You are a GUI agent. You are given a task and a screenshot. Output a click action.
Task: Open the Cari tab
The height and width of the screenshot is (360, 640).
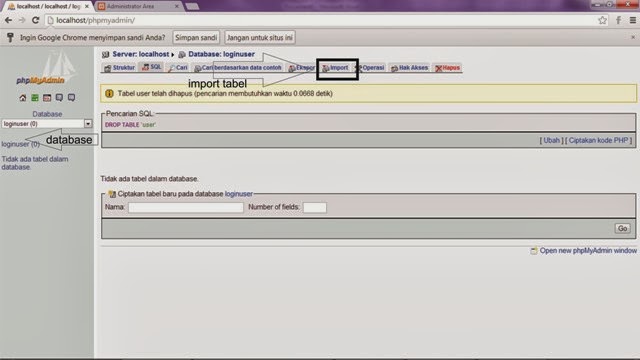point(178,68)
